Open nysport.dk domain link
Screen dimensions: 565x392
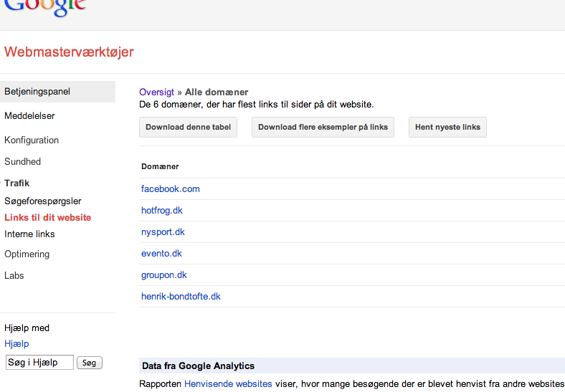163,232
